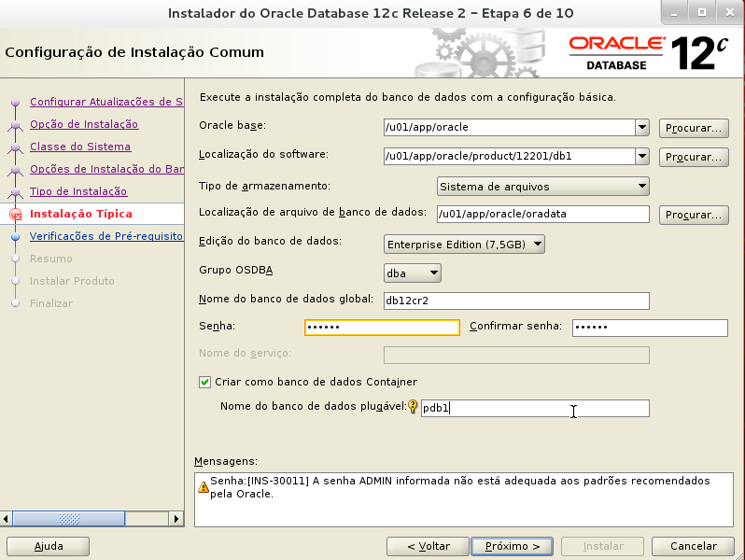
Task: Uncheck Criar como banco de dados Container
Action: pyautogui.click(x=204, y=383)
